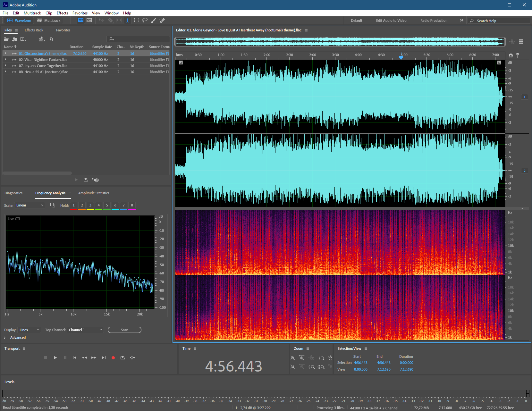
Task: Click the playhead marker at 5:00
Action: click(401, 57)
